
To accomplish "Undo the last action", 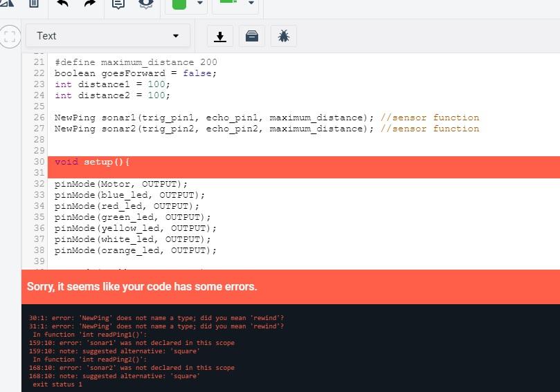I will [63, 3].
